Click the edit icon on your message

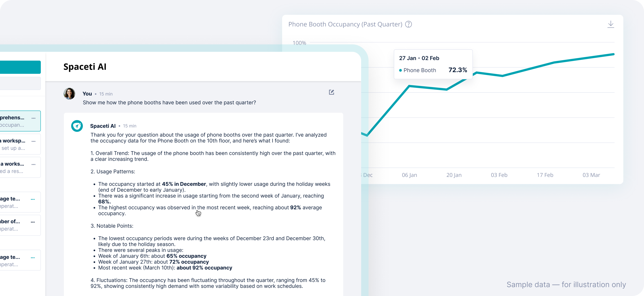click(331, 92)
